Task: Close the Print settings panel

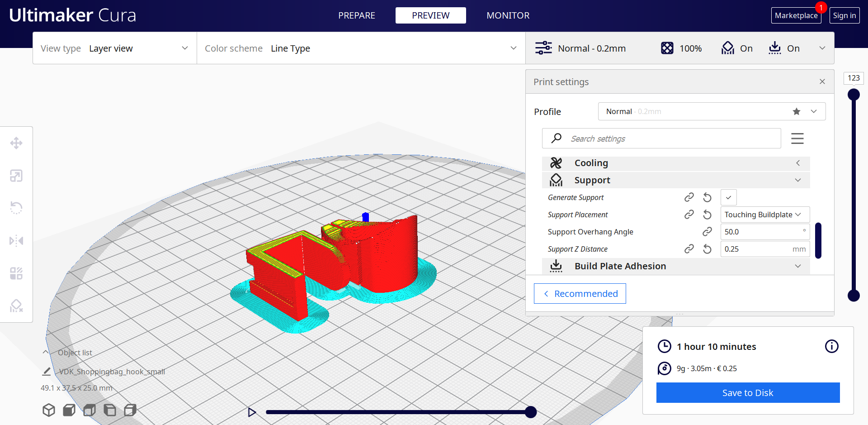Action: tap(822, 81)
